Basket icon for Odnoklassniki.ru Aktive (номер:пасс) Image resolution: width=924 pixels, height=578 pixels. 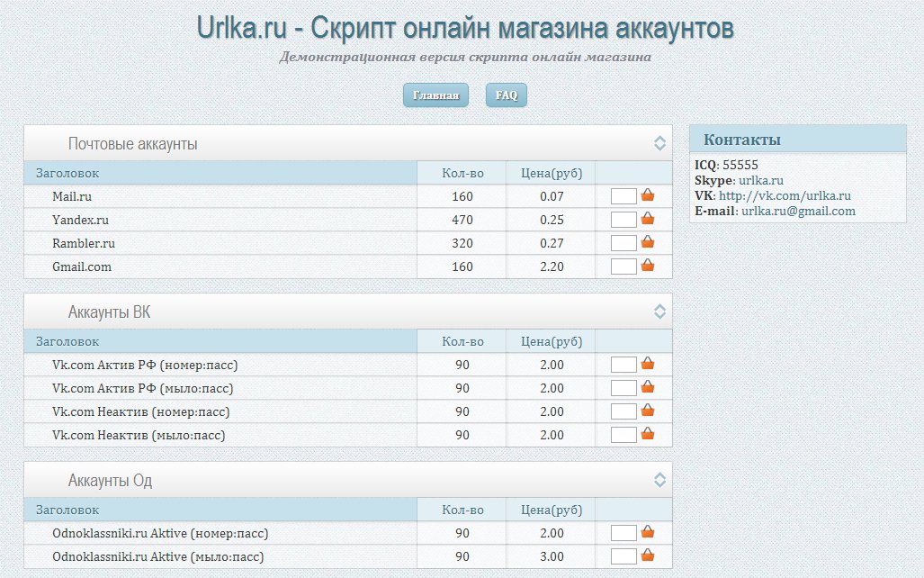click(x=648, y=531)
